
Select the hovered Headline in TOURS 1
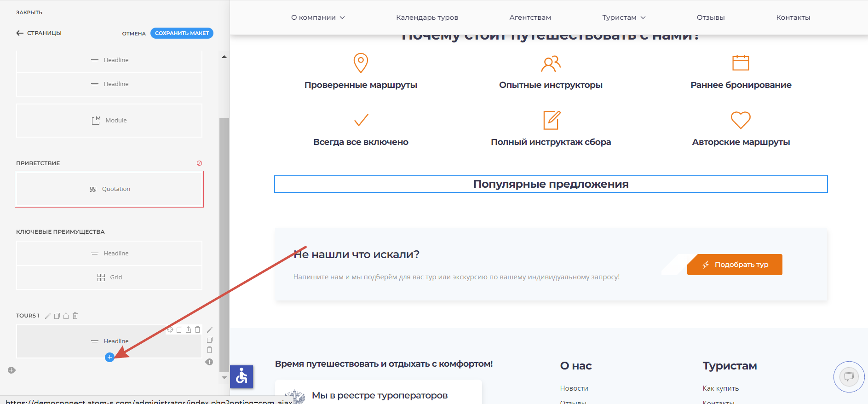[109, 341]
